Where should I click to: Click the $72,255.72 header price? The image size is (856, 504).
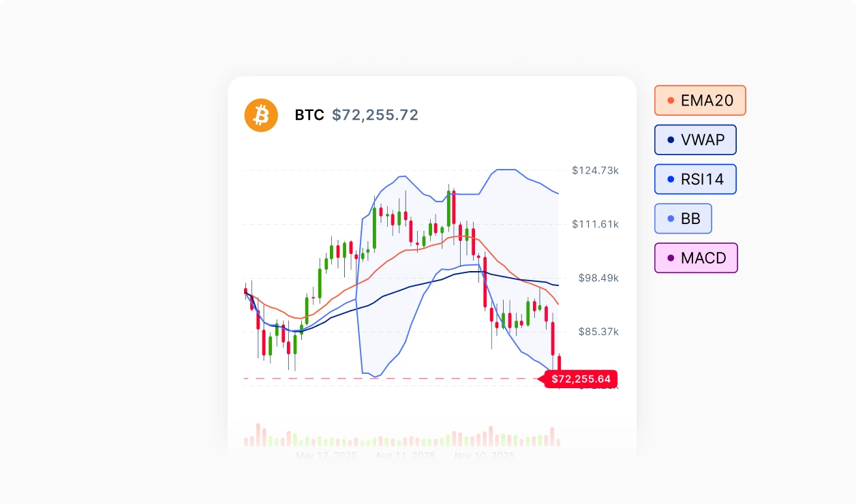[375, 115]
